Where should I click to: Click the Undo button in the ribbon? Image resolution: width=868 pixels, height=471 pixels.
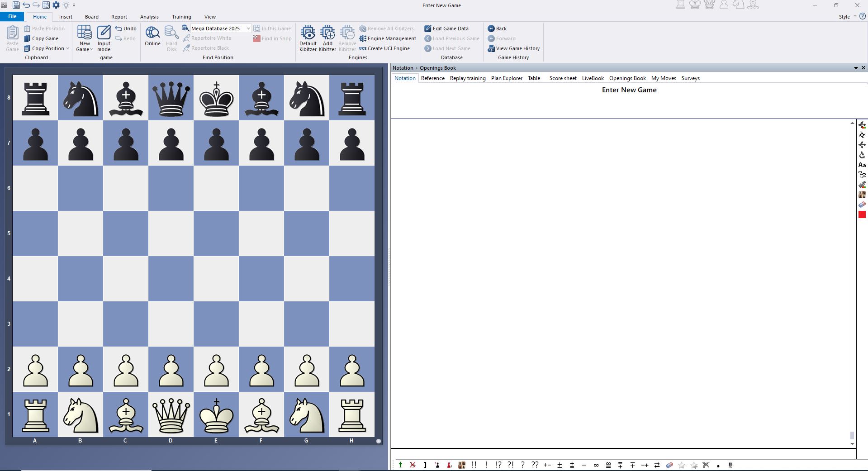[x=126, y=29]
